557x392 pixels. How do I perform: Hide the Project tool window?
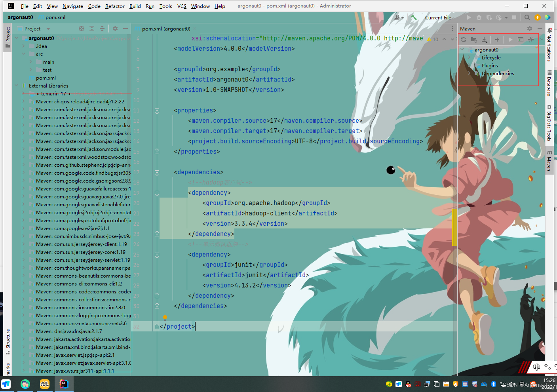[125, 29]
